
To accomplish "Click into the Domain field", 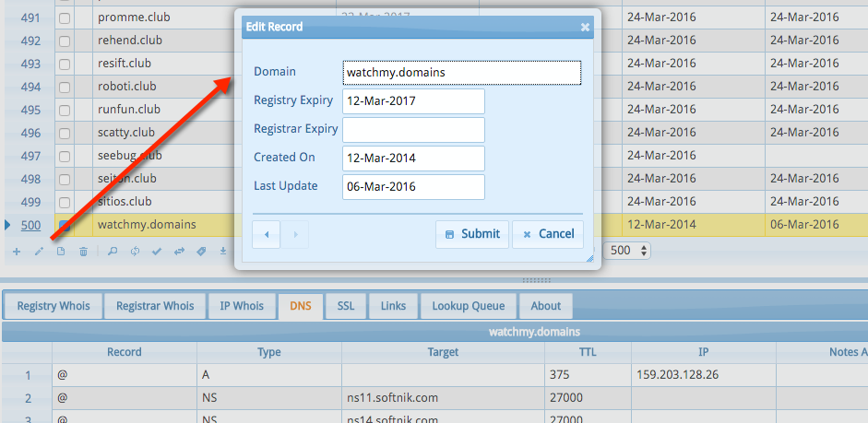I will (462, 73).
